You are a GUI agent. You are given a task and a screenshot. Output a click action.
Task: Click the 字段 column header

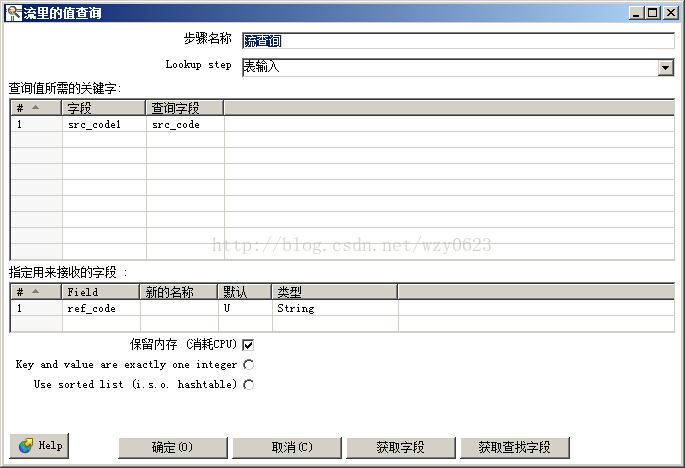(x=104, y=107)
